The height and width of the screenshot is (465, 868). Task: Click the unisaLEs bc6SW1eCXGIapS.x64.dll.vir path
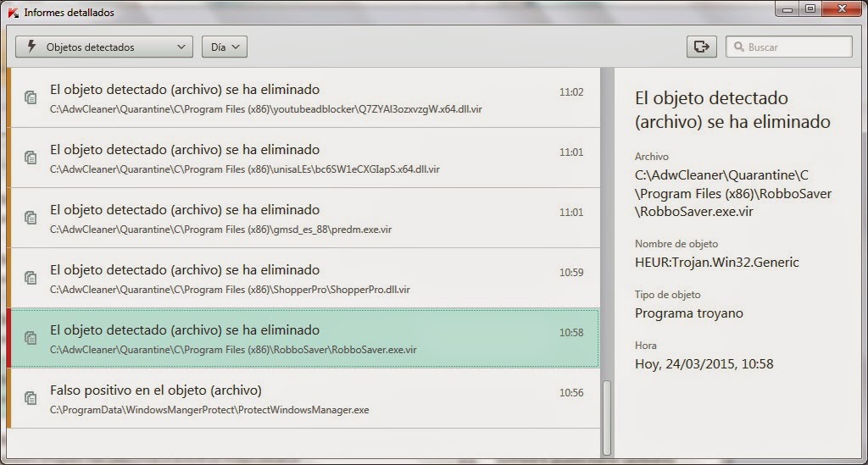point(245,169)
